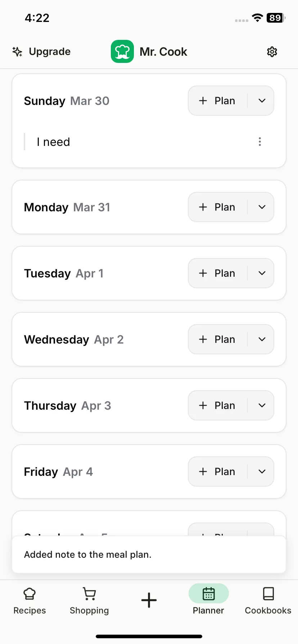Image resolution: width=298 pixels, height=644 pixels.
Task: Tap the center plus add button
Action: click(x=149, y=600)
